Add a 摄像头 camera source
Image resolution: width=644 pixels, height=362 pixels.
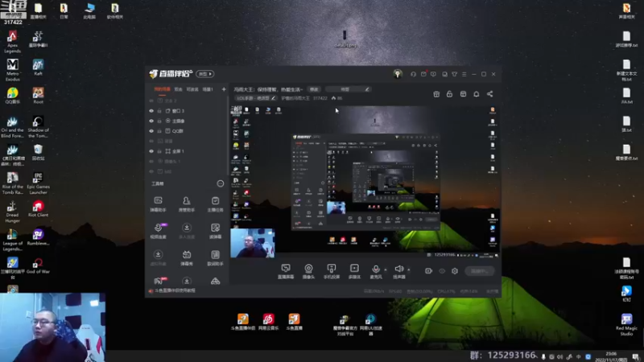308,271
